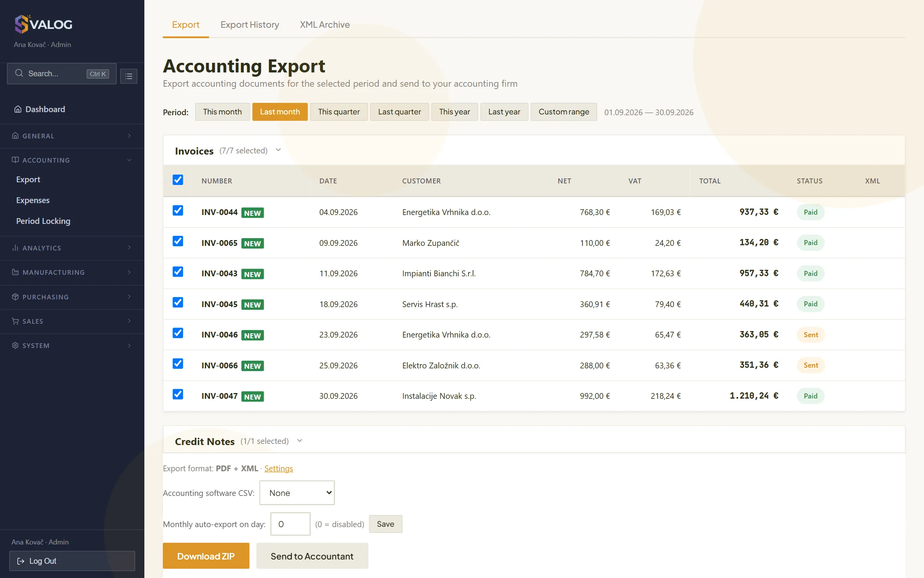Click the Sales cart icon
The width and height of the screenshot is (924, 578).
point(15,321)
